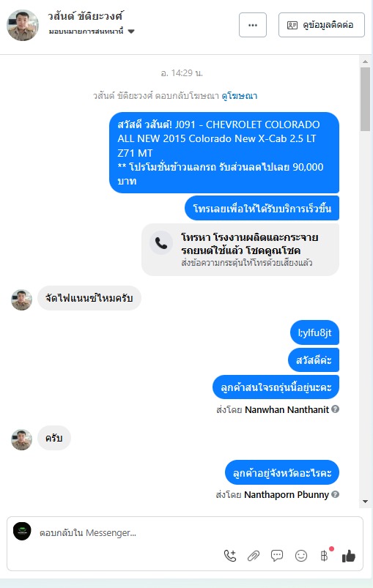Open the emoji picker smiley icon
Screen dimensions: 373x588
tap(301, 555)
